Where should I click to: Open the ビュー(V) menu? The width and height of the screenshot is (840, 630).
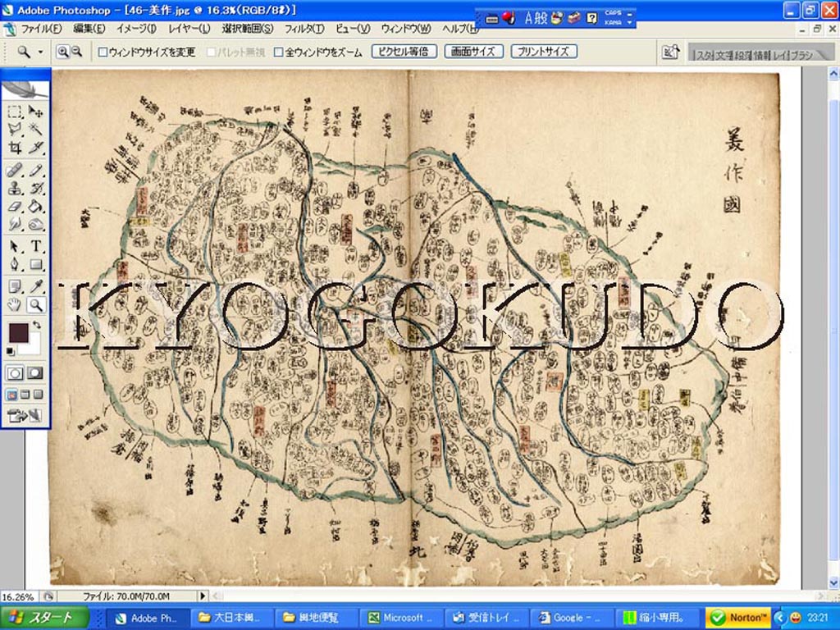point(353,29)
